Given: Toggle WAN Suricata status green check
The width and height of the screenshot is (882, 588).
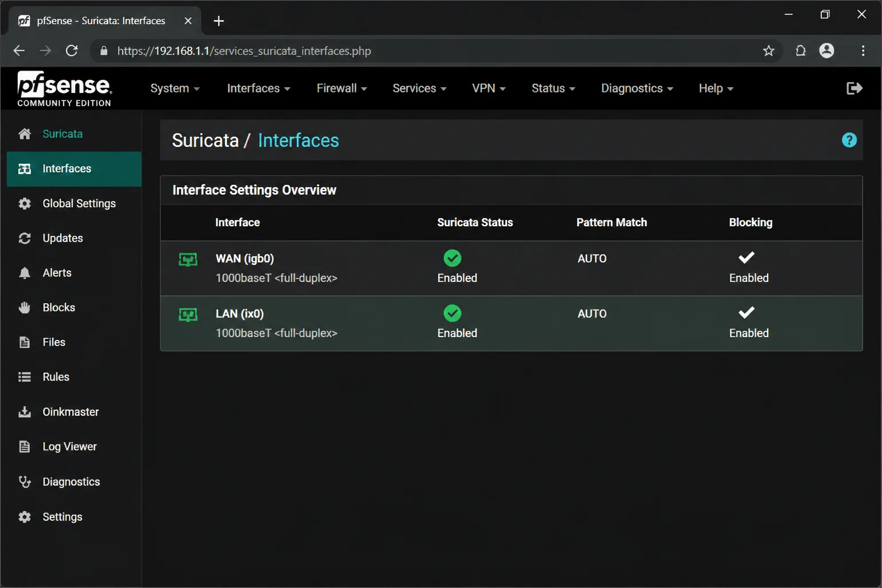Looking at the screenshot, I should point(452,258).
